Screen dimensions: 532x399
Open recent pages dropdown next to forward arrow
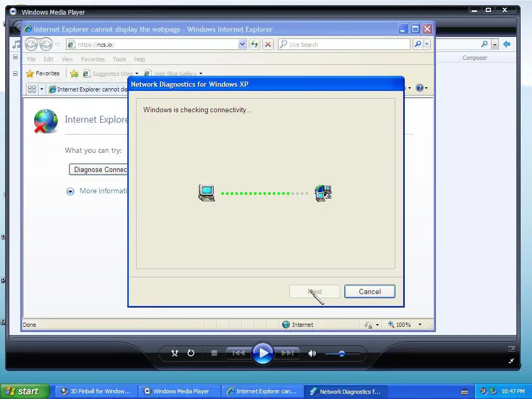click(x=57, y=44)
